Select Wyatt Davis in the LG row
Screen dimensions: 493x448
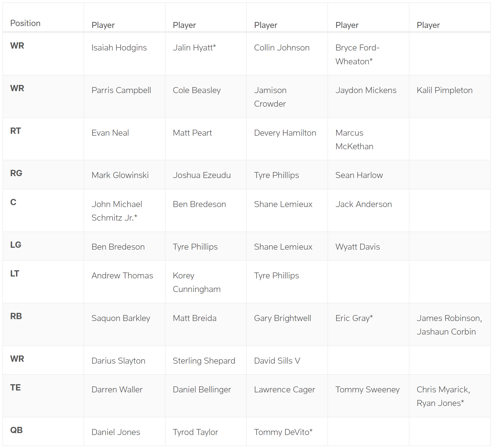(x=357, y=247)
